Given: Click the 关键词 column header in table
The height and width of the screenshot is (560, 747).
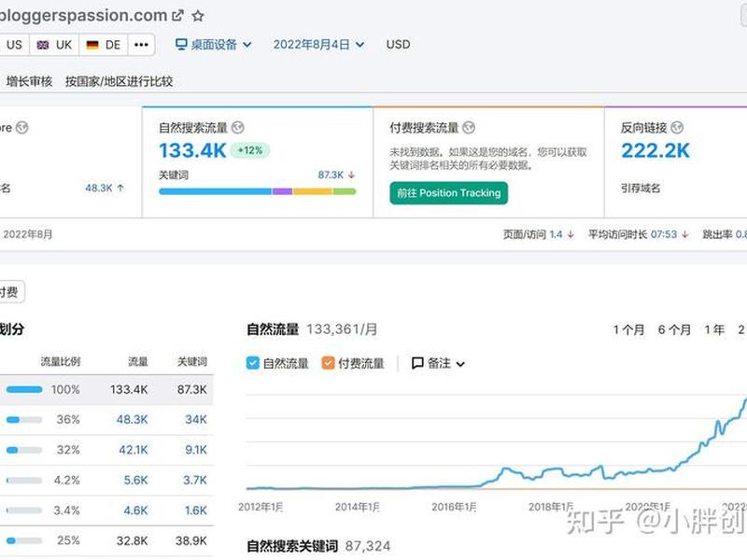Looking at the screenshot, I should [x=192, y=361].
